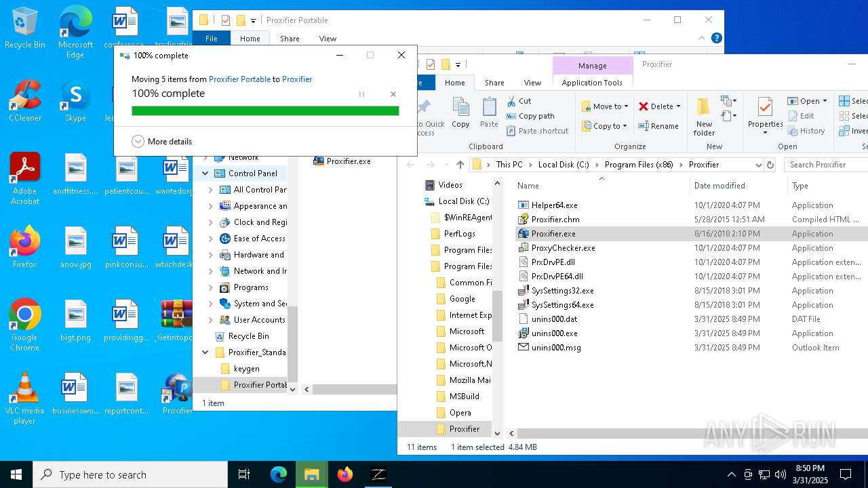Viewport: 868px width, 488px height.
Task: Click New folder in the ribbon
Action: click(704, 117)
